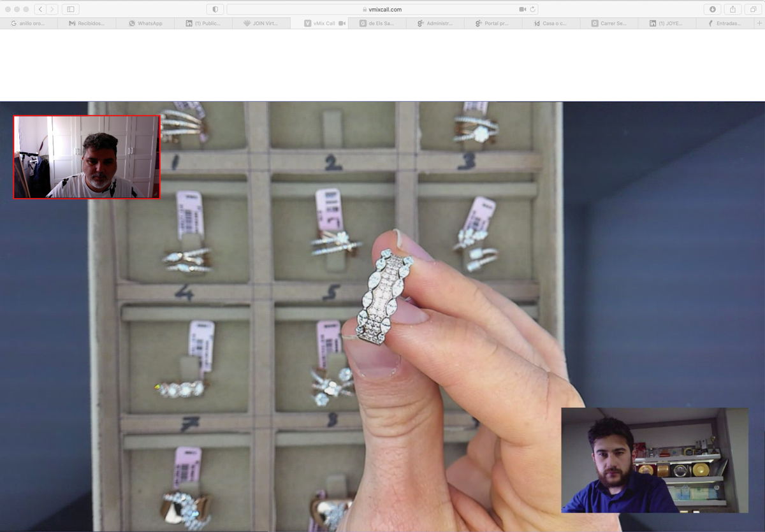Select the bearded man's video thumbnail
Viewport: 765px width, 532px height.
(x=654, y=460)
